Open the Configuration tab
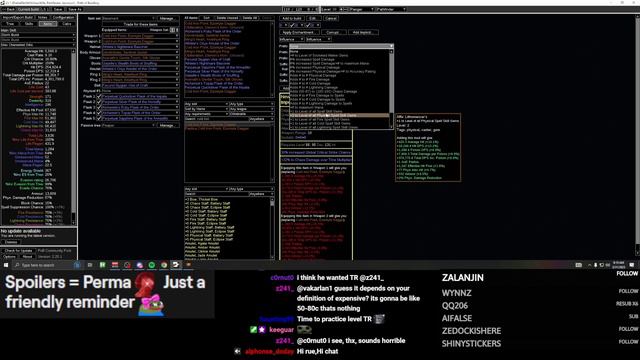 tap(63, 18)
